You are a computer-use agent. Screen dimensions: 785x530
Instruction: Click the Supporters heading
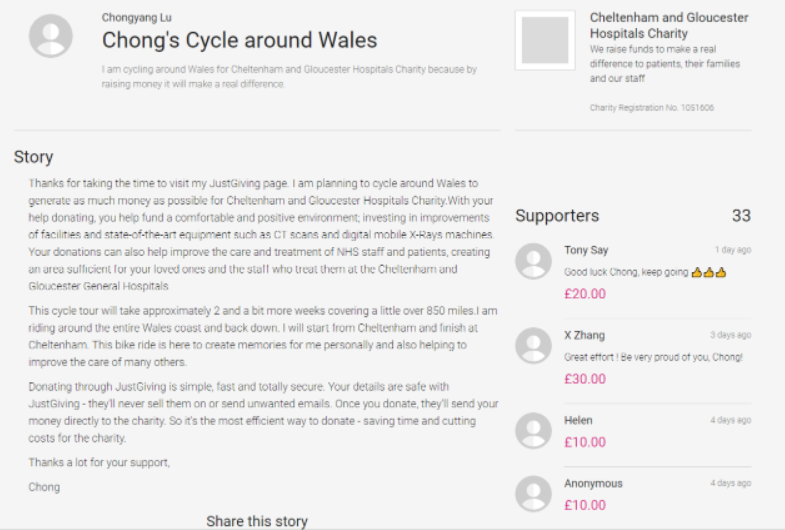(x=557, y=216)
